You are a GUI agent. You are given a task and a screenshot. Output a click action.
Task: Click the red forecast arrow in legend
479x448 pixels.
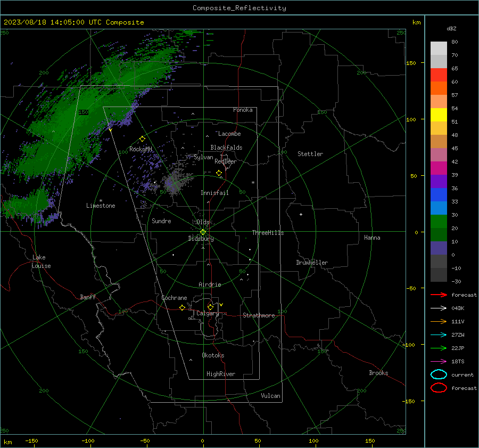pos(439,295)
